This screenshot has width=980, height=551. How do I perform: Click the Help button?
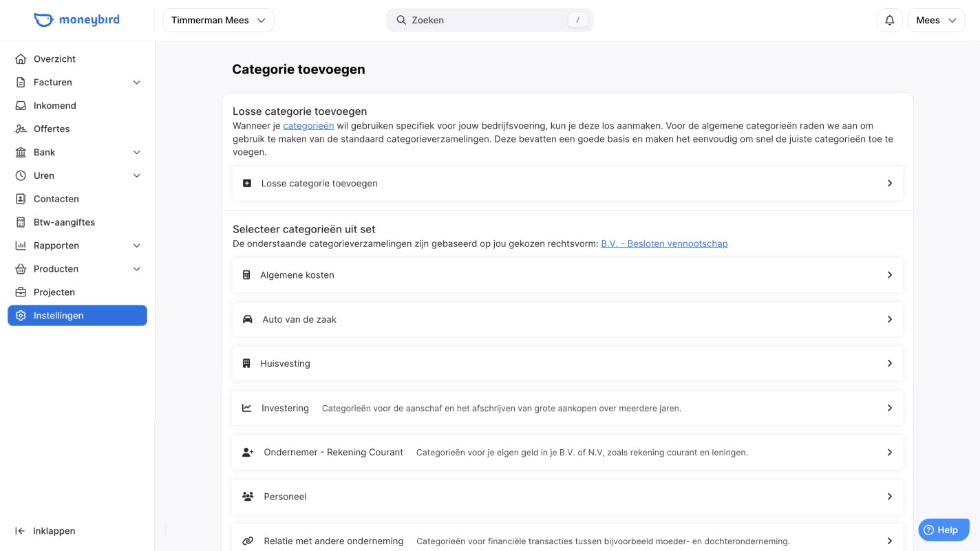click(944, 530)
